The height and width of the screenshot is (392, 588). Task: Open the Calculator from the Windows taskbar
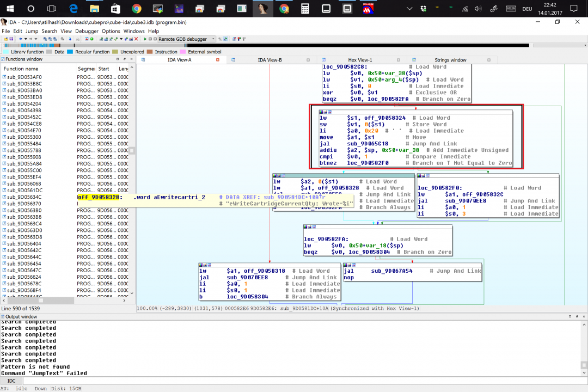click(305, 9)
